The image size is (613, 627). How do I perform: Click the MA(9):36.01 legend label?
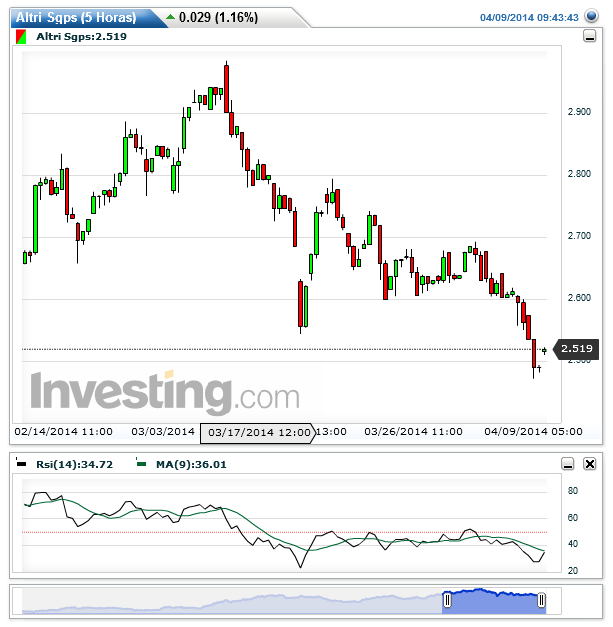pyautogui.click(x=191, y=464)
